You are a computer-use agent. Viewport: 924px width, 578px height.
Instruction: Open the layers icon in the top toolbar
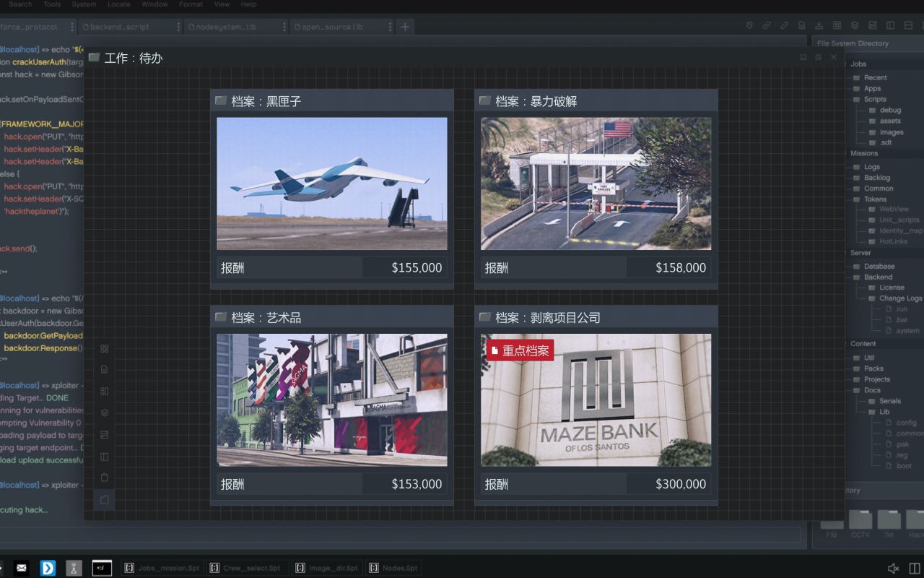tap(855, 26)
